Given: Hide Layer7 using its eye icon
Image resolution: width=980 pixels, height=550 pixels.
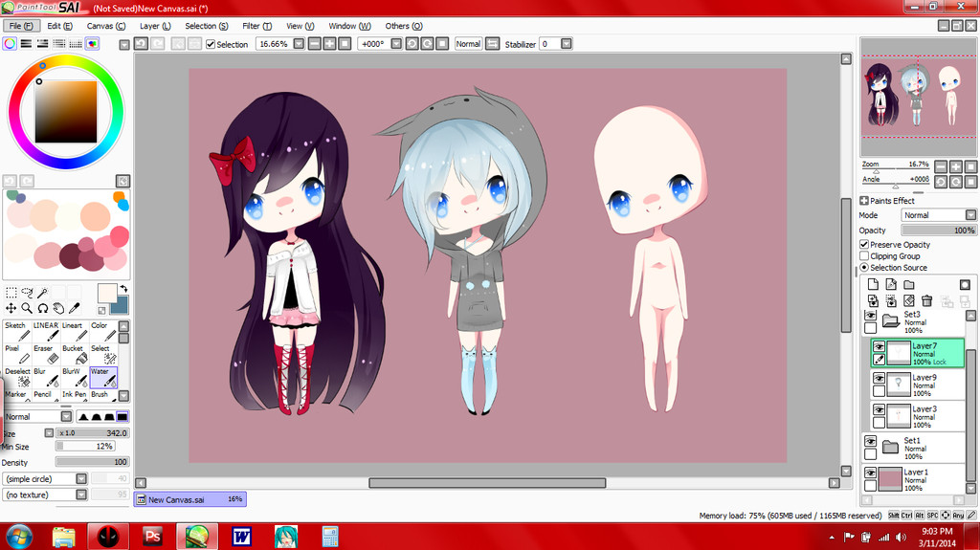Looking at the screenshot, I should [x=879, y=346].
